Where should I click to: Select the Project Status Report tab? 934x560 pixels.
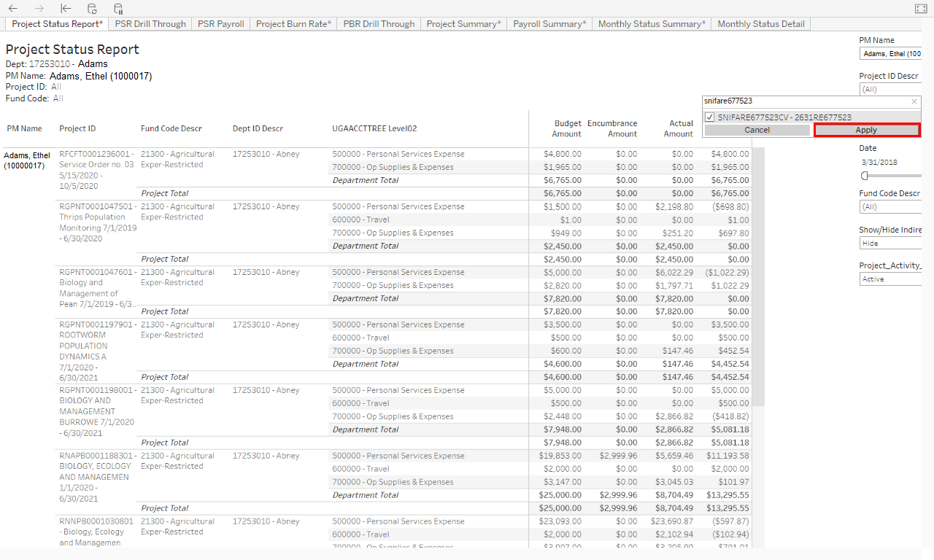pos(57,23)
